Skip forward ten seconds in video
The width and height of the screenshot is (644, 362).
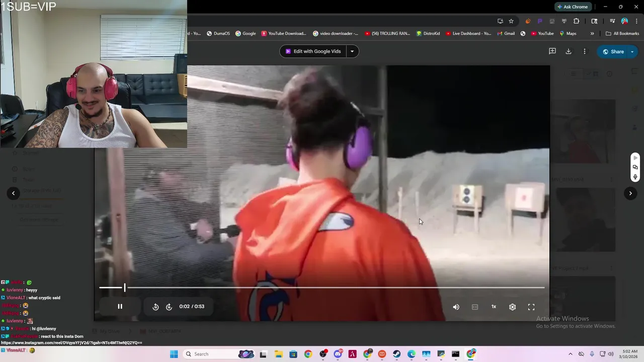click(169, 307)
